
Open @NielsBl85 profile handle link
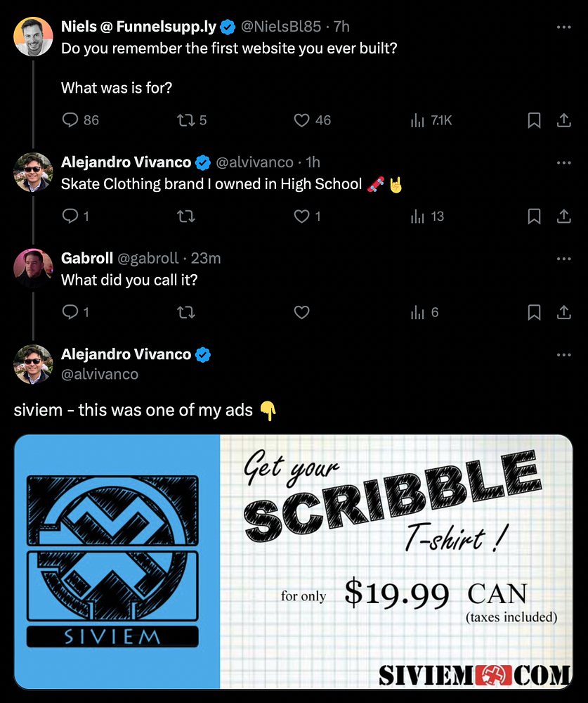(281, 27)
